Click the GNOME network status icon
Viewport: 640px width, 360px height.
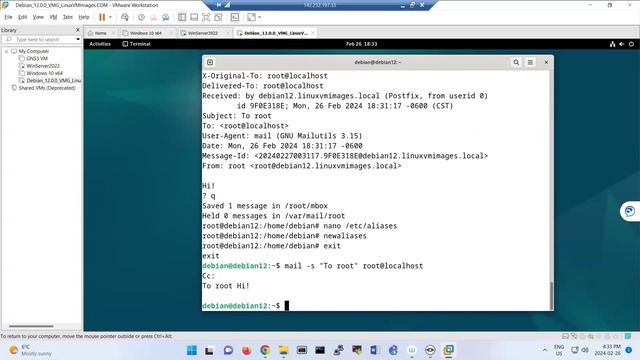612,44
